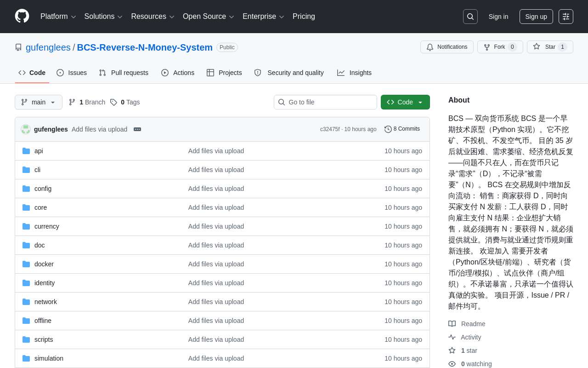The height and width of the screenshot is (368, 588).
Task: Expand the Solutions menu
Action: tap(103, 17)
